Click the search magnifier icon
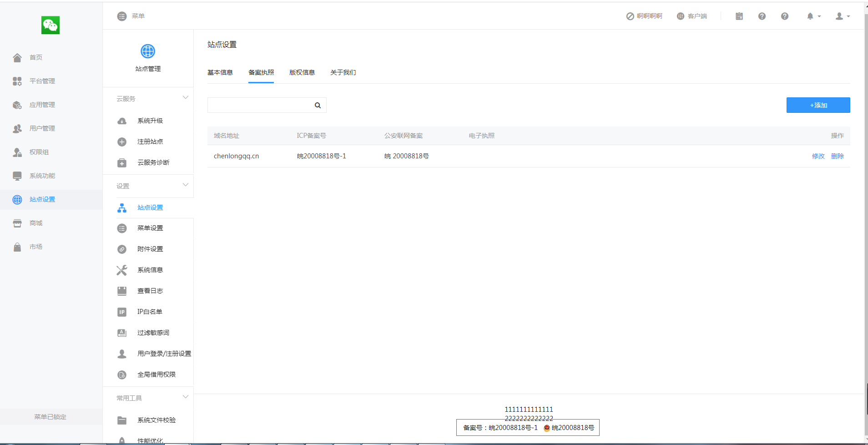Screen dimensions: 868x445 tap(318, 106)
